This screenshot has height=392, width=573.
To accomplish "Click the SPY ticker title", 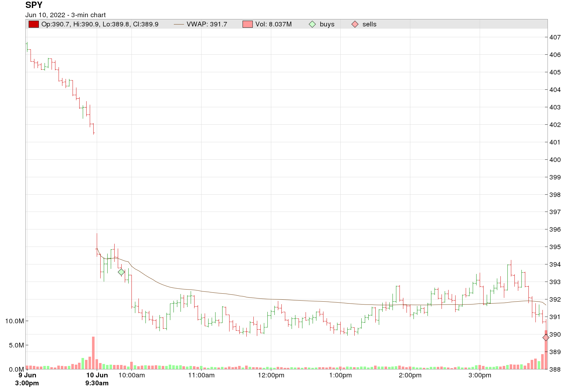I will point(34,5).
